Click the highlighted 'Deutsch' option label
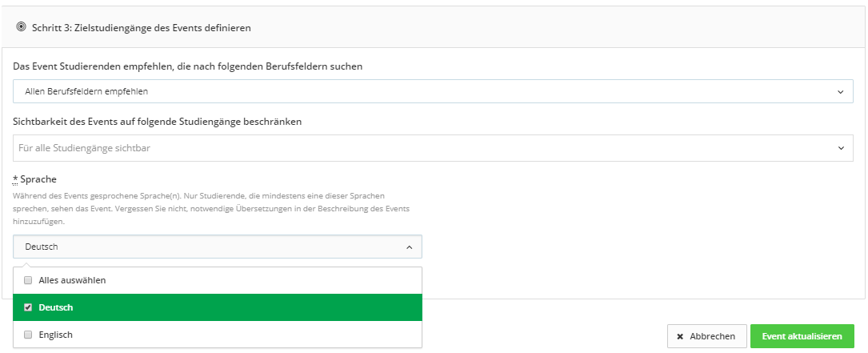868x353 pixels. coord(55,307)
